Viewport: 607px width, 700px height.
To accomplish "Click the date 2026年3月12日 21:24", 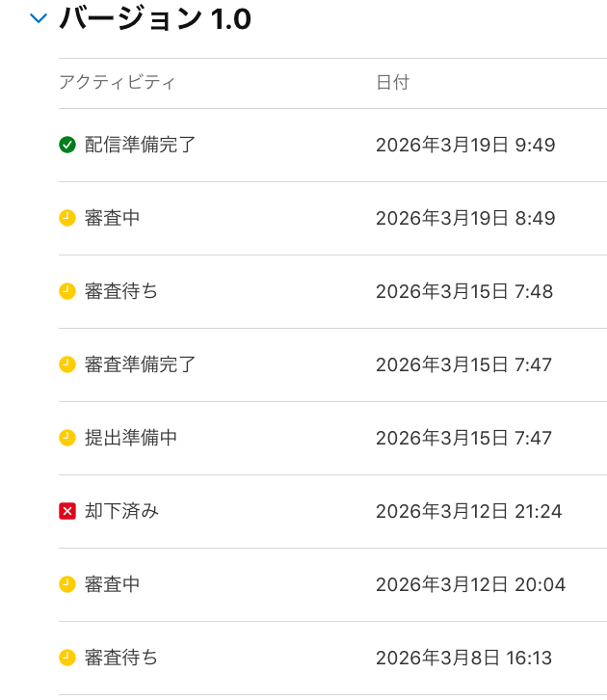I will click(x=469, y=511).
